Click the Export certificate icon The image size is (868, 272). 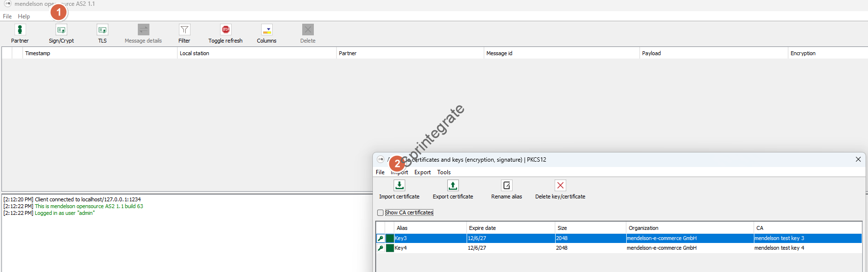point(453,186)
